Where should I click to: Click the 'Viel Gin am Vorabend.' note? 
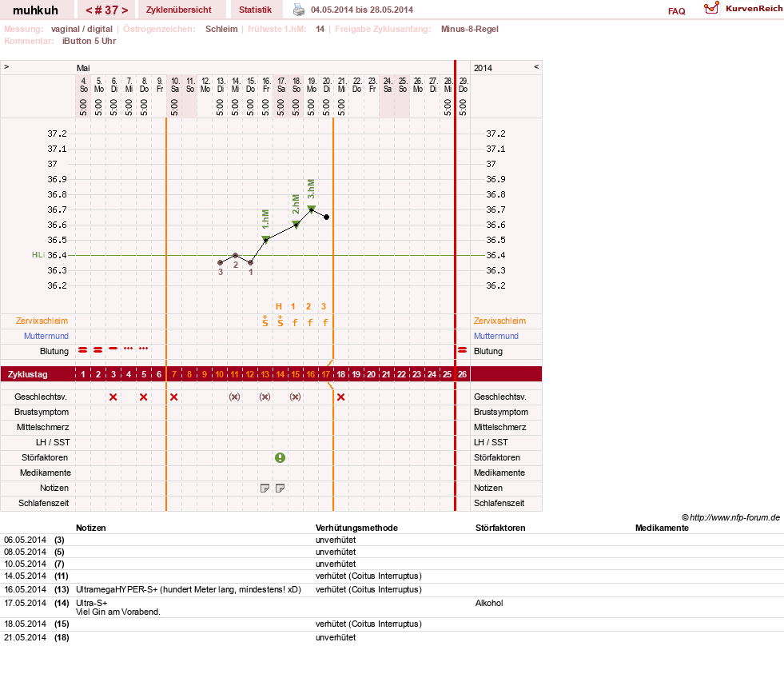coord(118,612)
